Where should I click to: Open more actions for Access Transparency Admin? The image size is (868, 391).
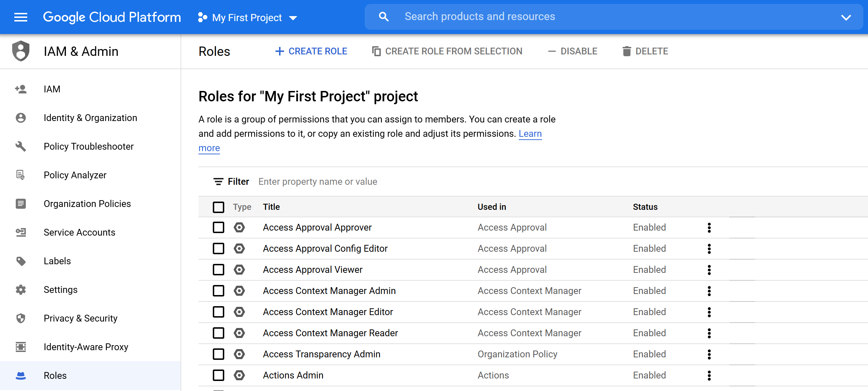709,354
